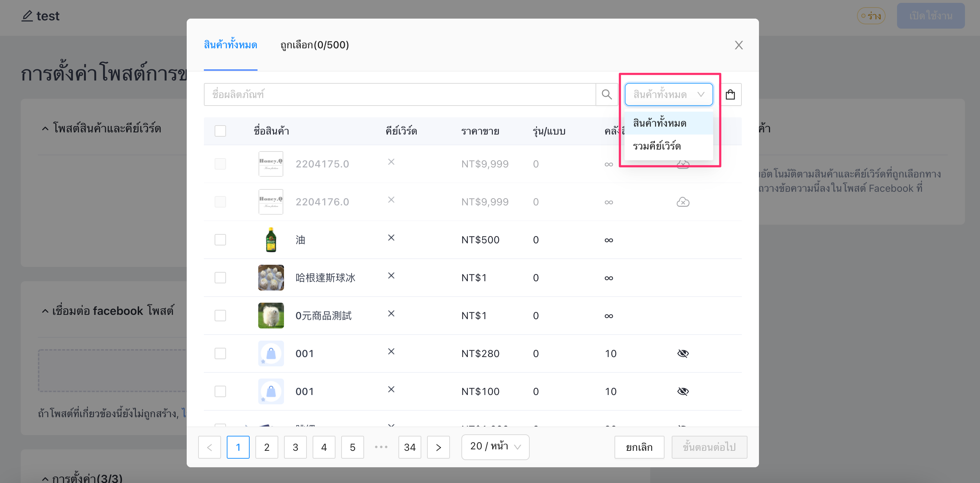The height and width of the screenshot is (483, 980).
Task: Click ยกเลิก cancel button
Action: 639,447
